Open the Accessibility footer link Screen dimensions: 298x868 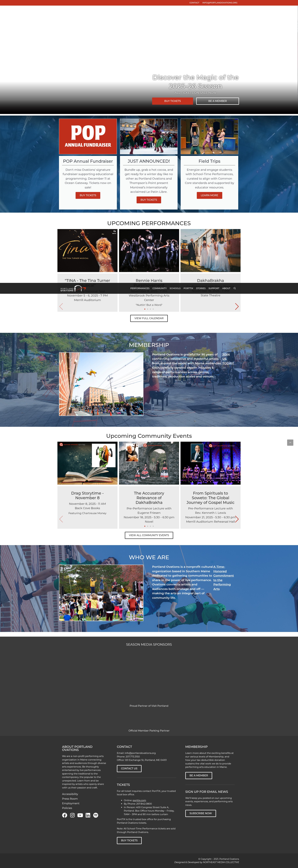point(70,794)
